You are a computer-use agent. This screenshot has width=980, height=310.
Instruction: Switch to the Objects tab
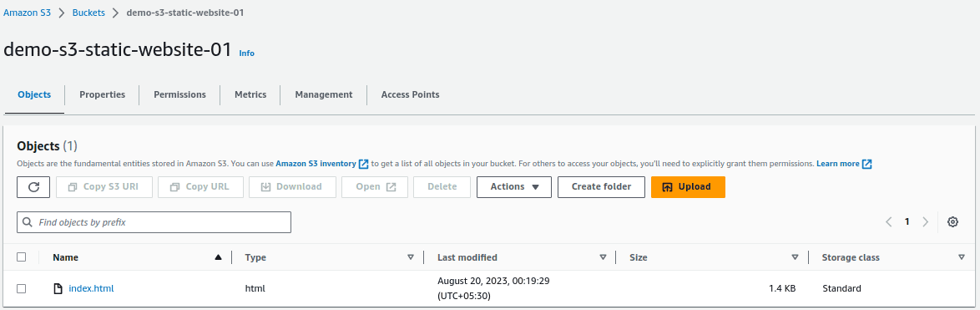click(x=34, y=94)
